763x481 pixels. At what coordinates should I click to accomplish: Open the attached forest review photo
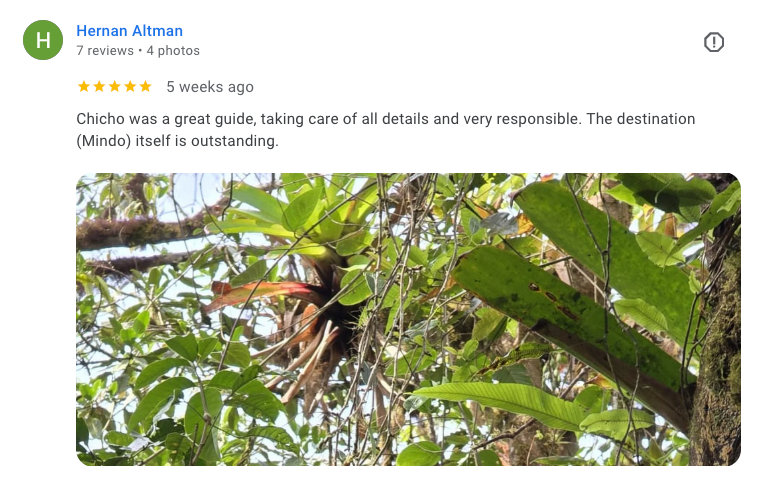point(408,319)
